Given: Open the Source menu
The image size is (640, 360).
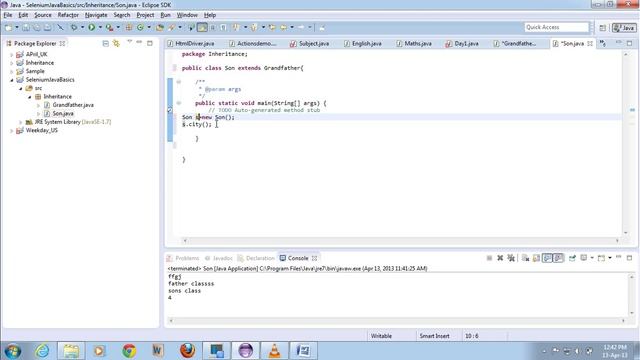Looking at the screenshot, I should click(43, 15).
